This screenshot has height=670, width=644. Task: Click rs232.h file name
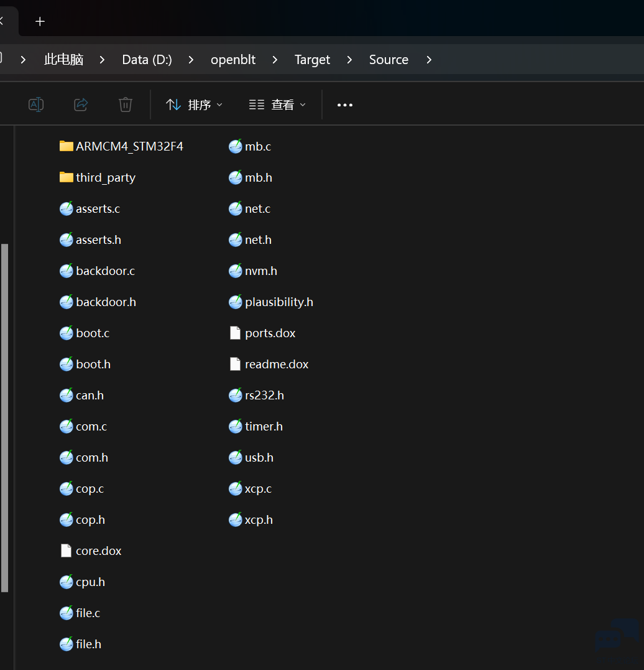point(264,395)
